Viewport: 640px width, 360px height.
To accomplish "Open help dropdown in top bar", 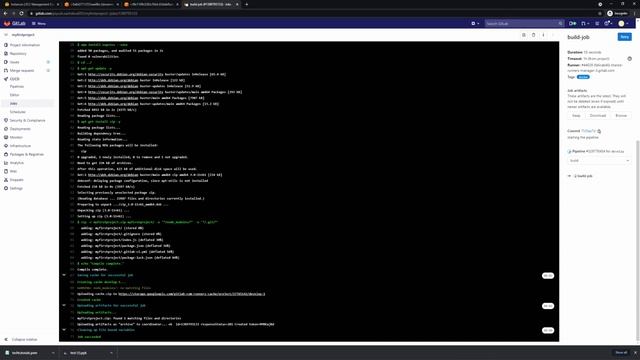I will (x=608, y=24).
